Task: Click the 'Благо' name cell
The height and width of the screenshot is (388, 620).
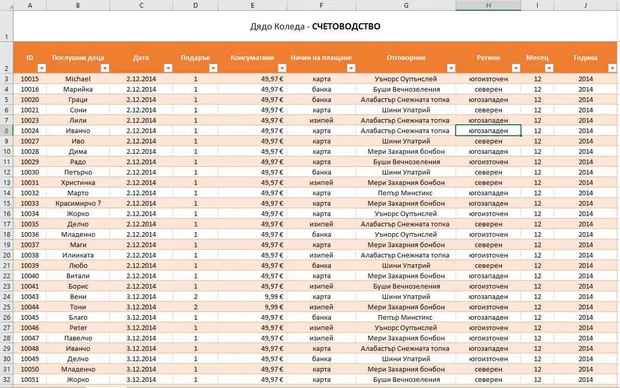Action: coord(78,317)
